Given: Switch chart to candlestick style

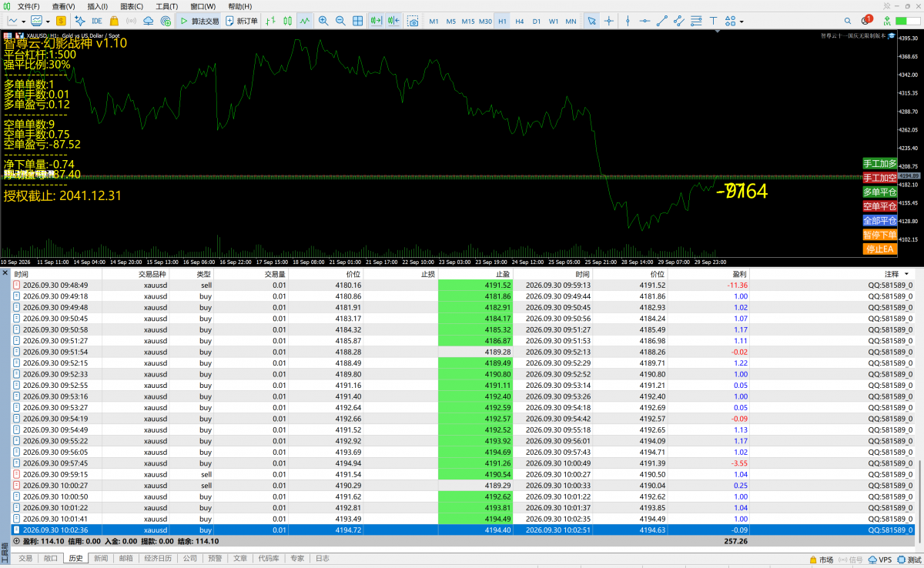Looking at the screenshot, I should coord(288,21).
